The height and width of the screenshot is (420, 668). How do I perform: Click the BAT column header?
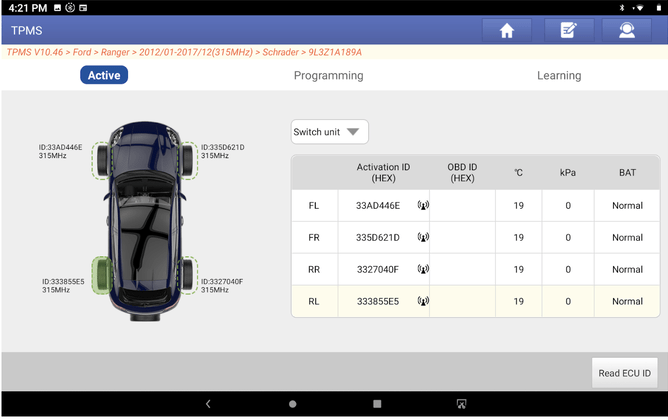(627, 173)
